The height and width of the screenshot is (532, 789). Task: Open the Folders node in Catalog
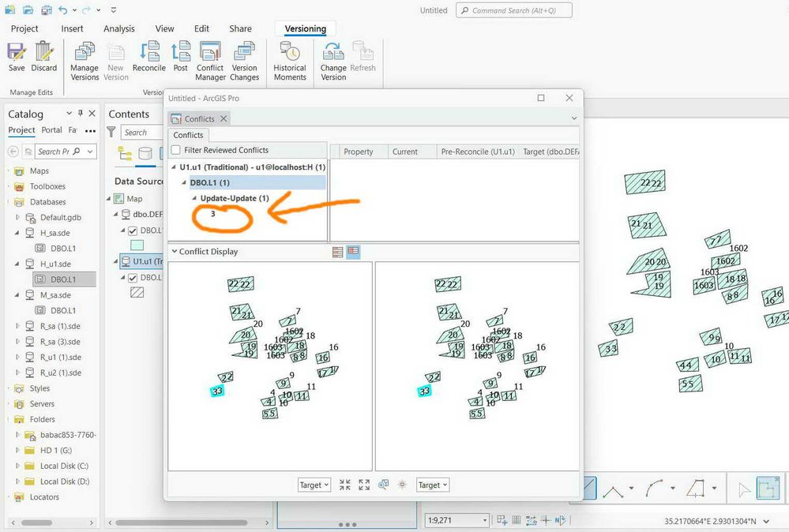click(x=43, y=419)
